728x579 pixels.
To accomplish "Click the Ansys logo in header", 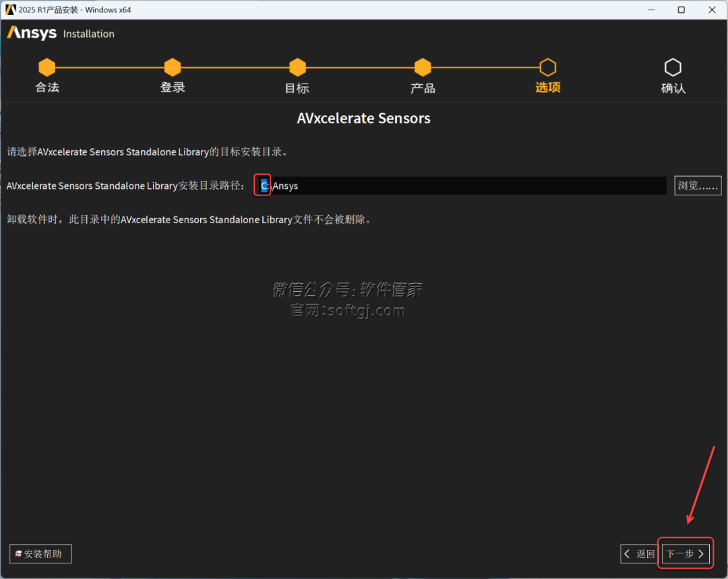I will pos(32,34).
